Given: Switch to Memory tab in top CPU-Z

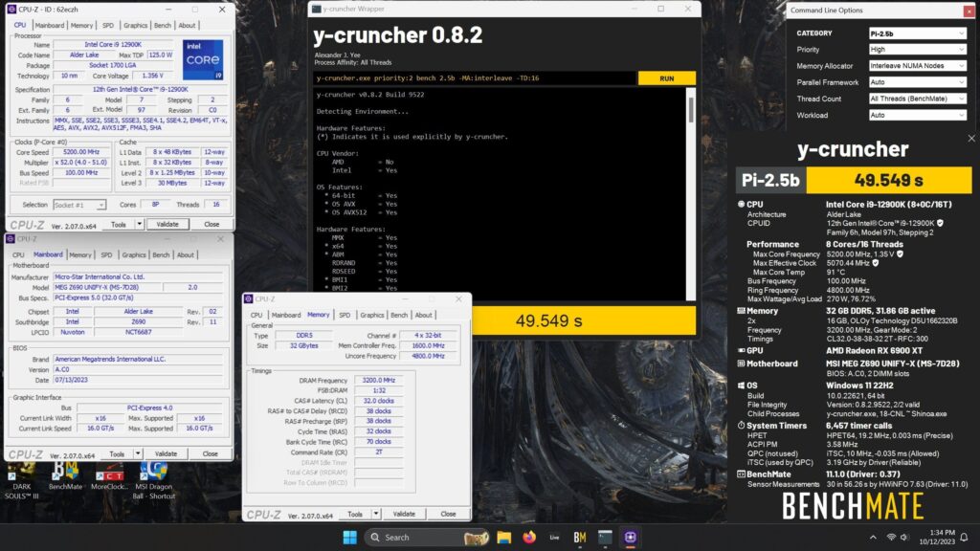Looking at the screenshot, I should pos(81,26).
